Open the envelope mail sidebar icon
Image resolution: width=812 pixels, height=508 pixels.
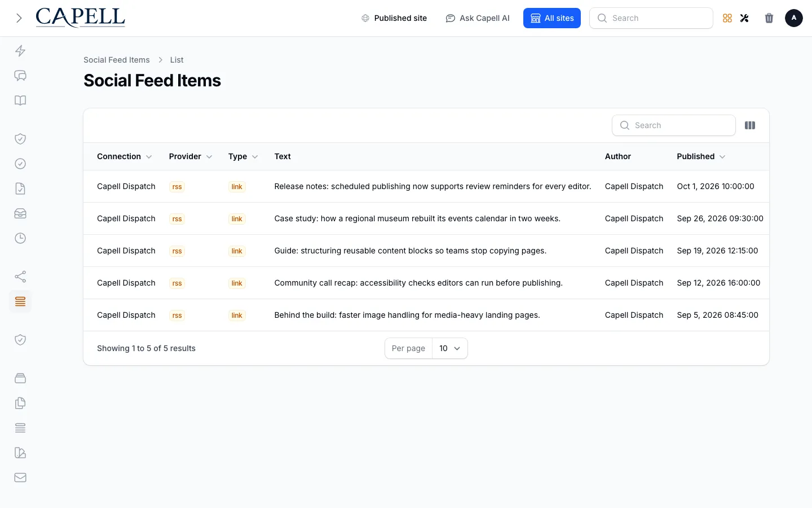coord(20,478)
